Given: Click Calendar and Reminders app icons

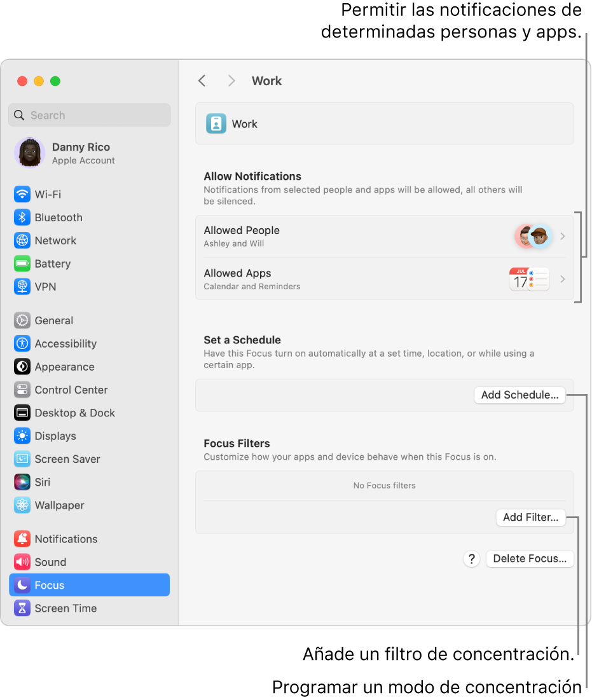Looking at the screenshot, I should tap(530, 279).
